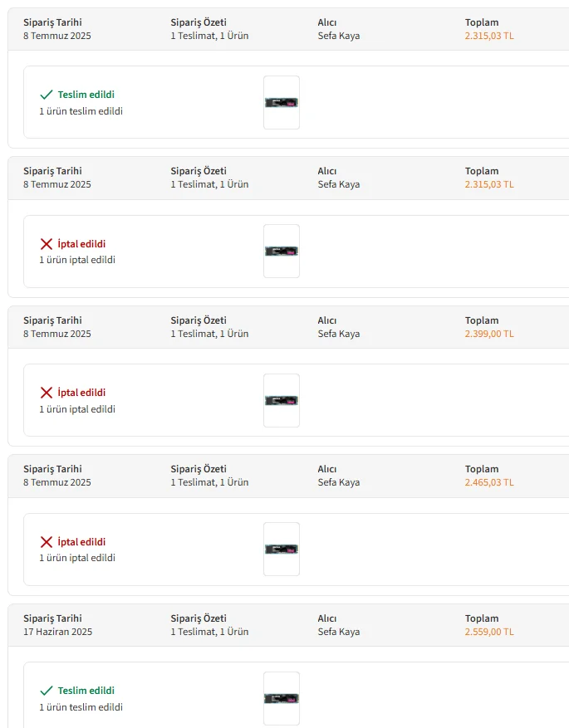Open product thumbnail of cancelled 2.315,03 TL order
Viewport: 569px width, 728px height.
click(282, 252)
